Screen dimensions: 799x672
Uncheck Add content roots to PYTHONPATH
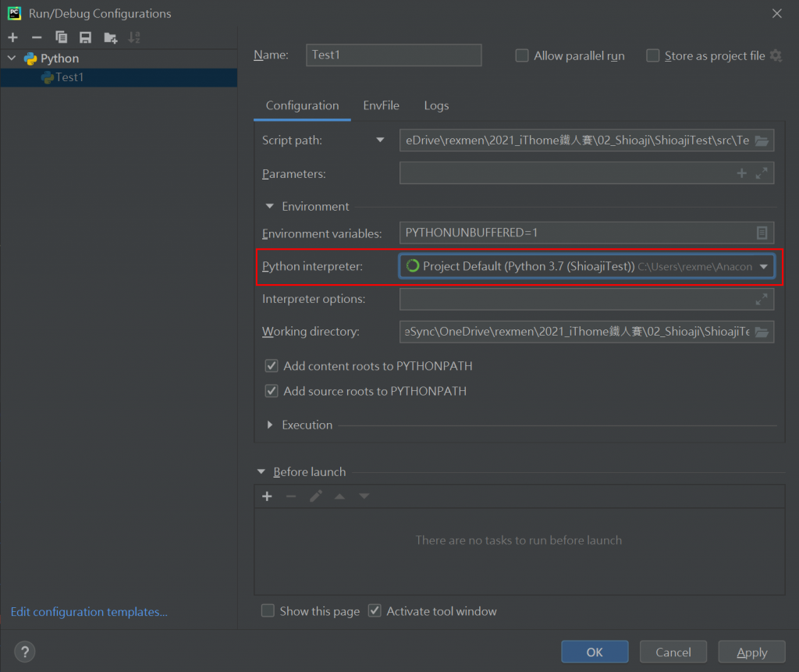click(271, 366)
